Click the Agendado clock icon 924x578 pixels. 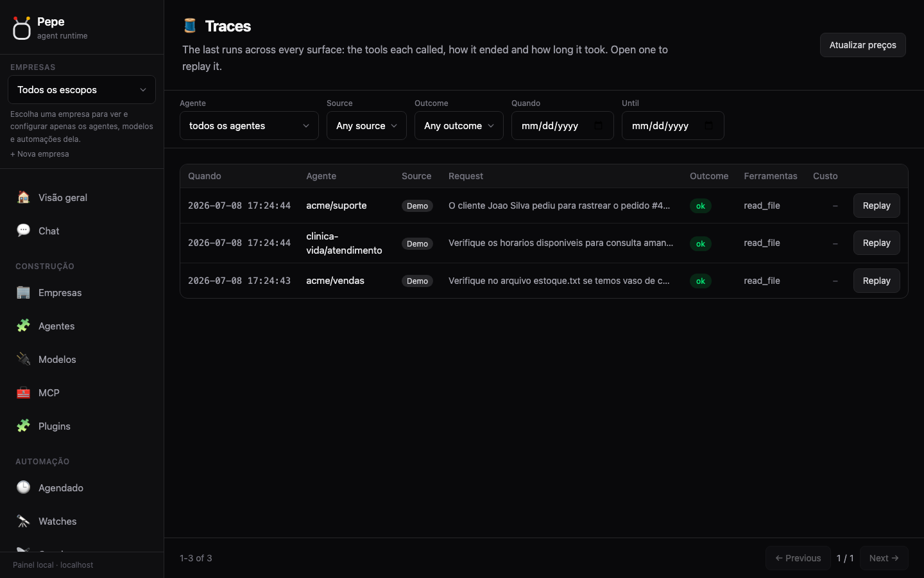coord(24,487)
